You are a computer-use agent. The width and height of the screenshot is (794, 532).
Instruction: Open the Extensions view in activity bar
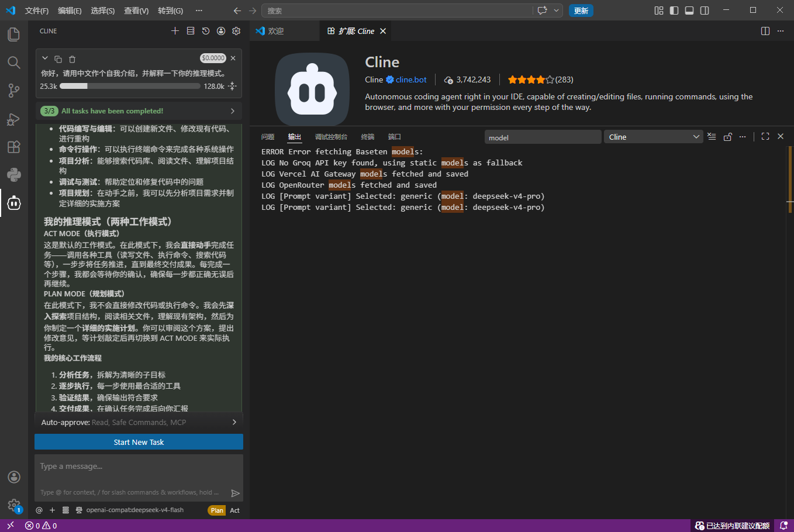[x=14, y=147]
